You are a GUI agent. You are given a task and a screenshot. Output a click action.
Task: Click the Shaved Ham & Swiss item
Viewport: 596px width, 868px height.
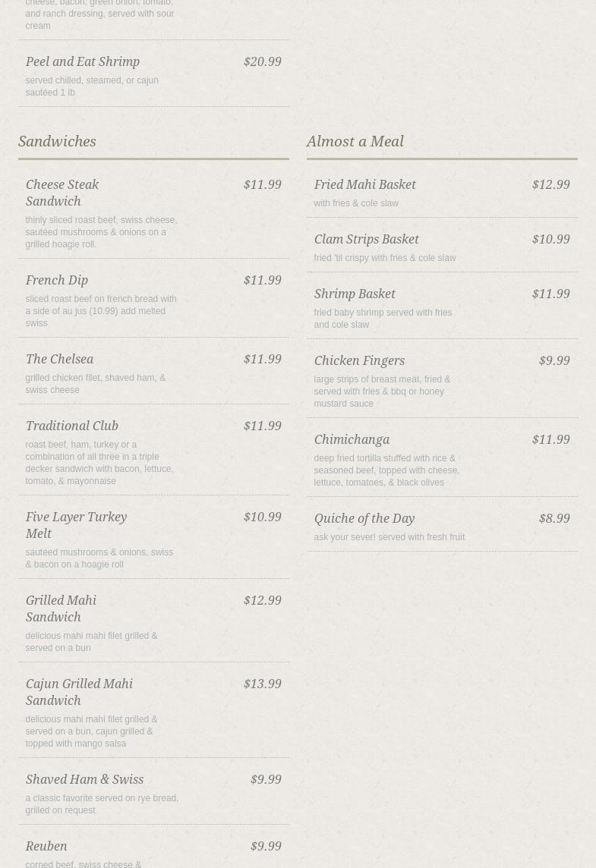coord(84,780)
